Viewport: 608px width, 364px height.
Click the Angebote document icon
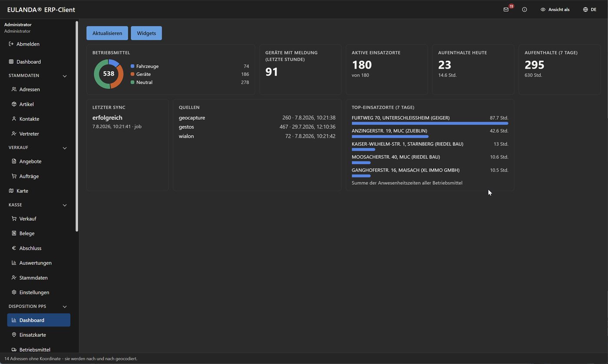point(14,161)
